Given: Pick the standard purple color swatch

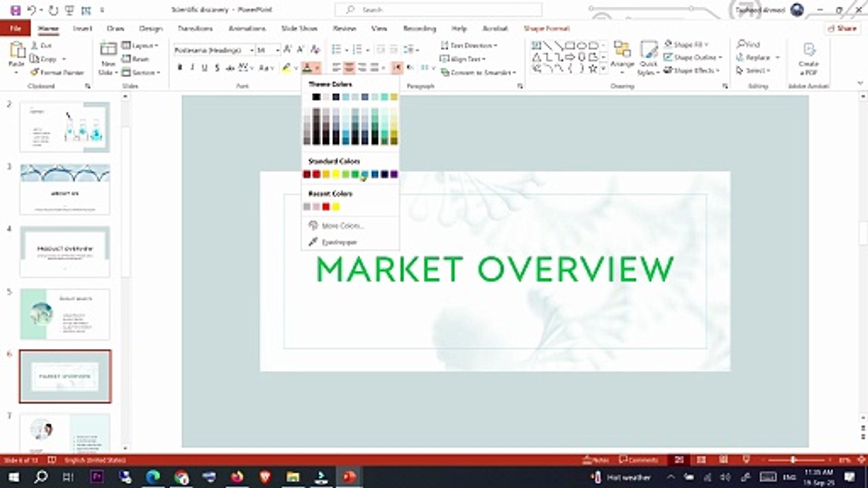Looking at the screenshot, I should click(x=394, y=174).
